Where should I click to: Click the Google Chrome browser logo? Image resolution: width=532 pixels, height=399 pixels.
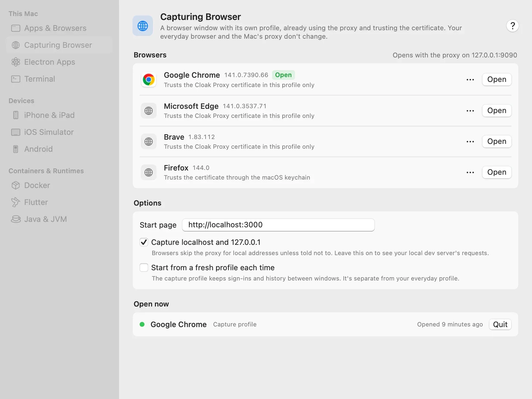coord(149,80)
